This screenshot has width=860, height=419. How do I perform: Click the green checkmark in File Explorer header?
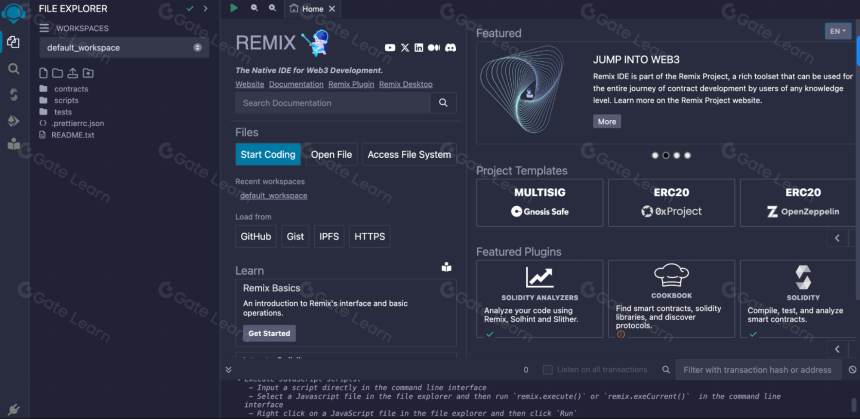pyautogui.click(x=190, y=8)
